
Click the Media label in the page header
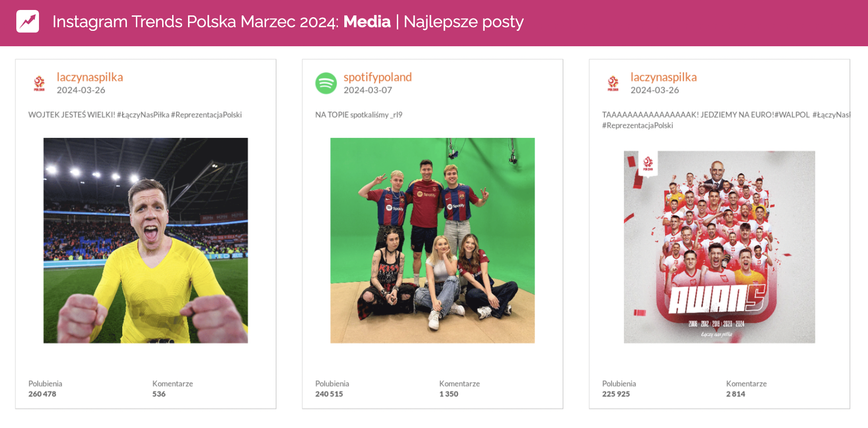367,21
